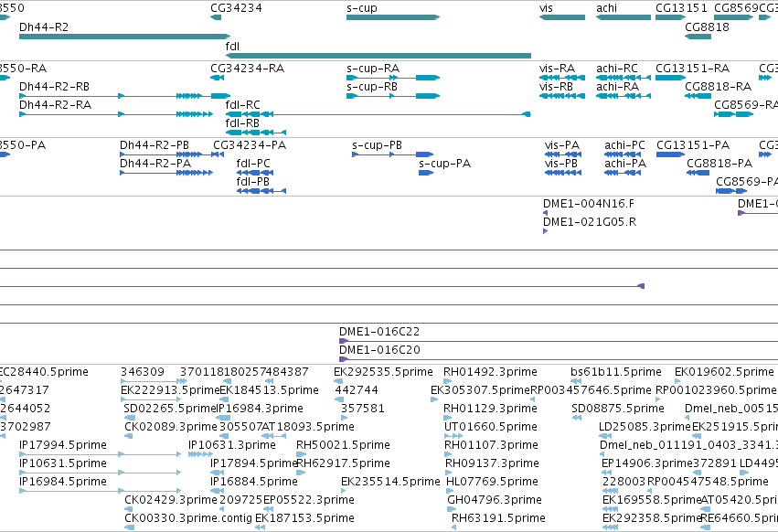Click the vis-RA transcript glyph
The image size is (778, 532).
click(562, 78)
